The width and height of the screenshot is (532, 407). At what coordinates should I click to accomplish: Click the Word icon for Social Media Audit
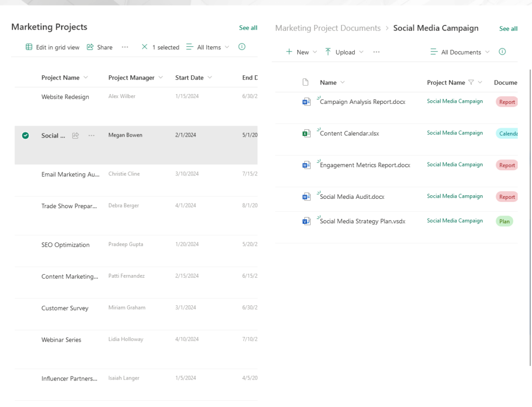(x=307, y=196)
